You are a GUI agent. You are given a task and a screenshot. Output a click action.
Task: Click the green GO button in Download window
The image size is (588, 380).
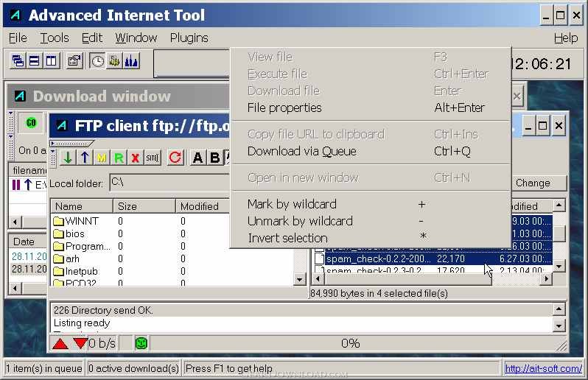pos(32,123)
